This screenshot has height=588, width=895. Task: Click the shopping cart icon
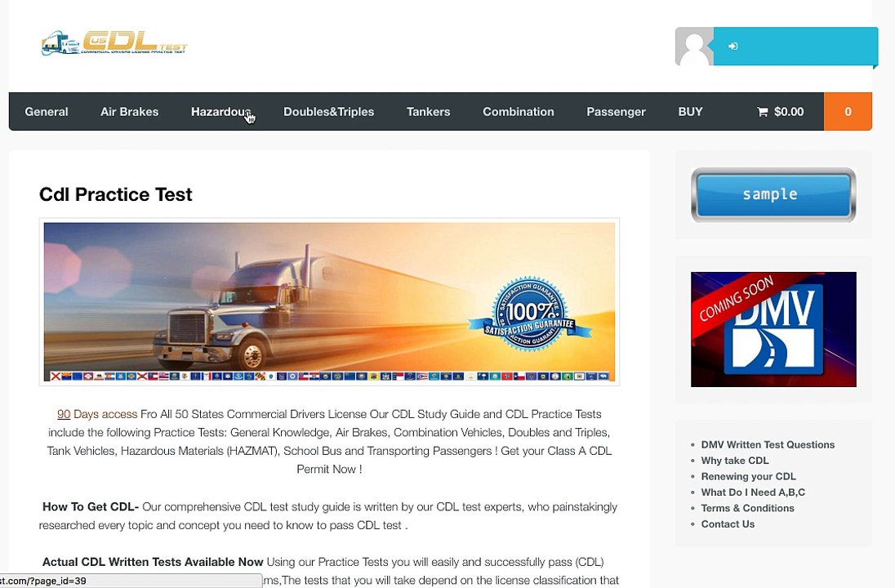pyautogui.click(x=762, y=112)
